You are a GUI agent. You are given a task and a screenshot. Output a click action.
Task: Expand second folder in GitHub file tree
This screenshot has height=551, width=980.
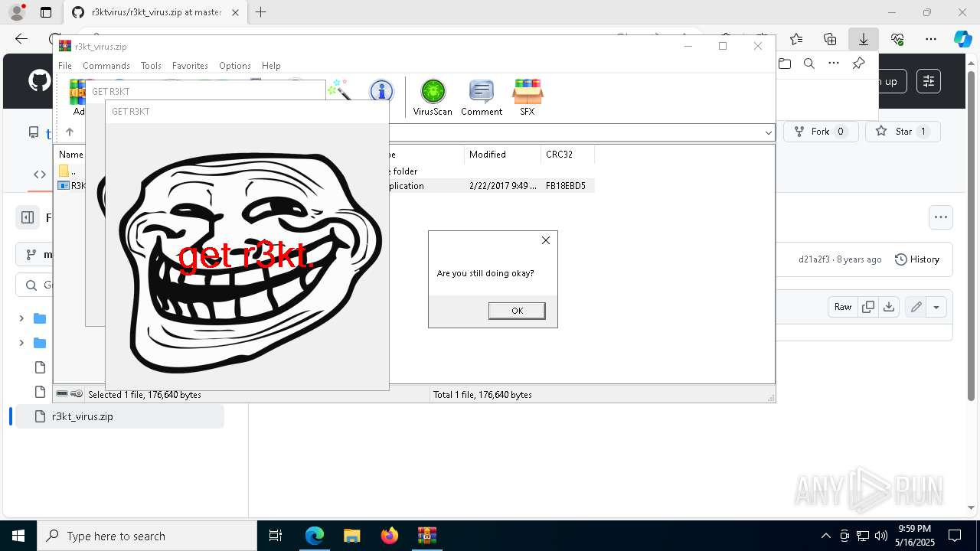21,343
